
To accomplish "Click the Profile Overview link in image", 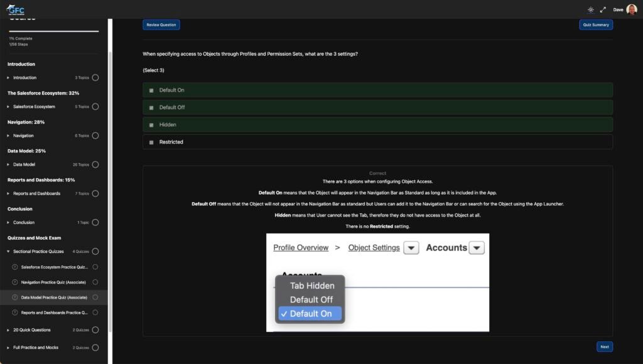I will [301, 248].
